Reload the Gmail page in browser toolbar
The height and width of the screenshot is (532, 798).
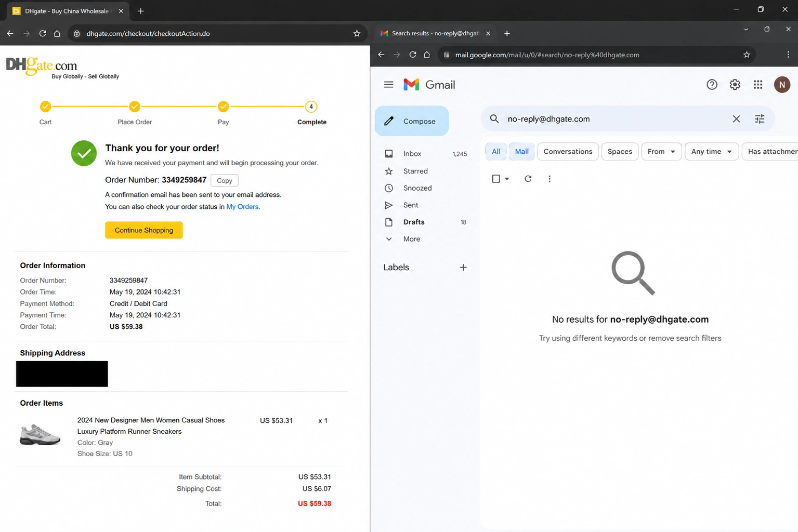click(x=413, y=55)
